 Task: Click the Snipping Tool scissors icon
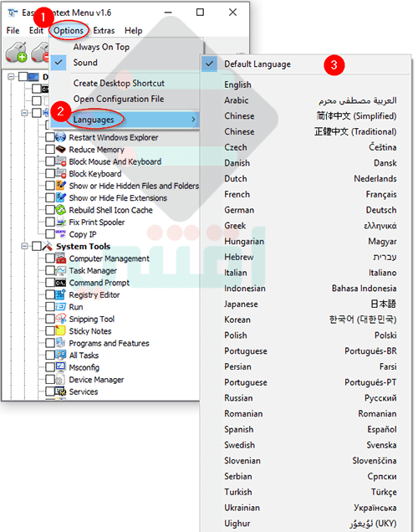point(61,319)
